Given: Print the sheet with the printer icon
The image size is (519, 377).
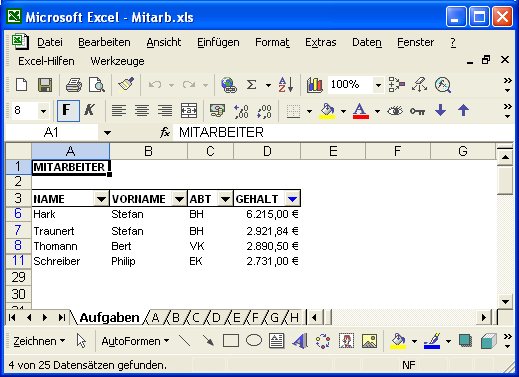Looking at the screenshot, I should (74, 85).
